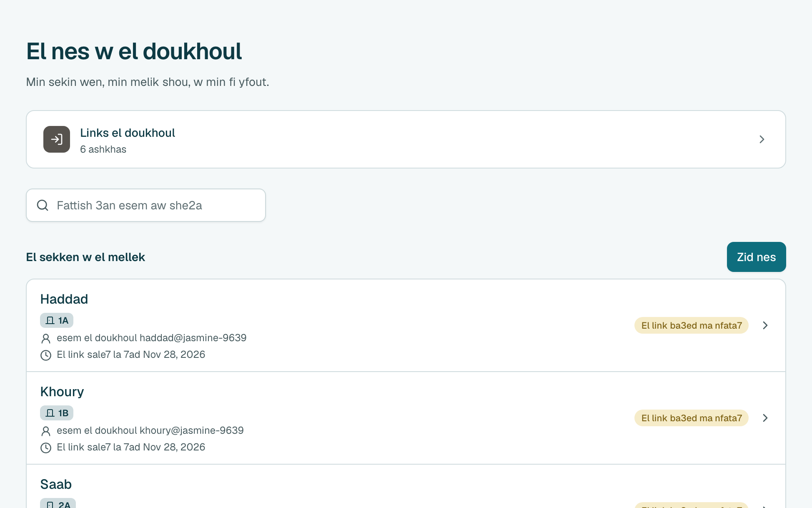Click the text esem el doukhoul haddad@jasmine-9639
Image resolution: width=812 pixels, height=508 pixels.
[x=152, y=338]
